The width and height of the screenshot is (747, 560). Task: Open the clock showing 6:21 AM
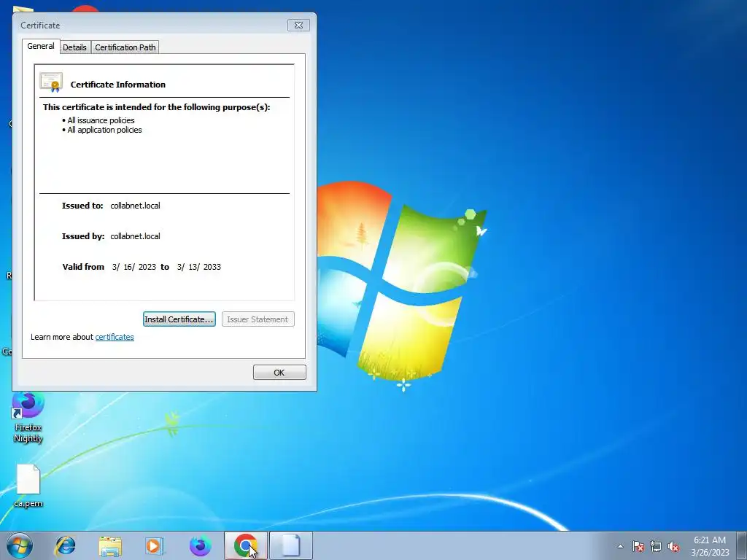click(x=710, y=545)
